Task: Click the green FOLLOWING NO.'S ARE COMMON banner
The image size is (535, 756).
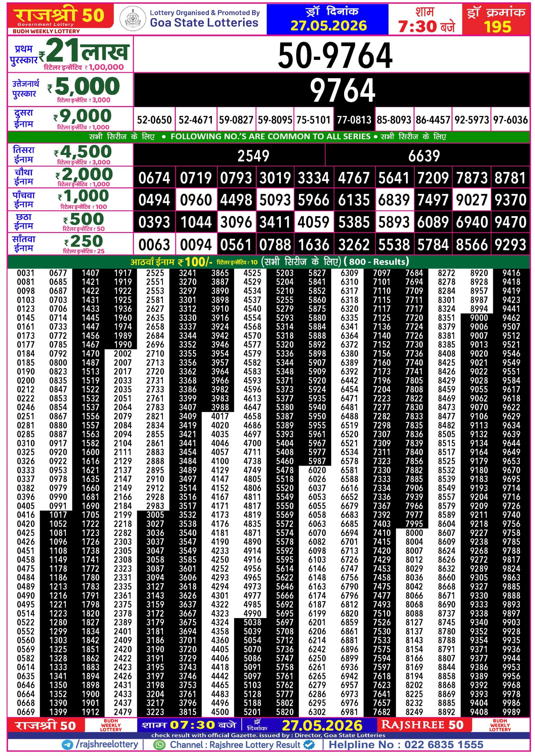Action: point(269,137)
